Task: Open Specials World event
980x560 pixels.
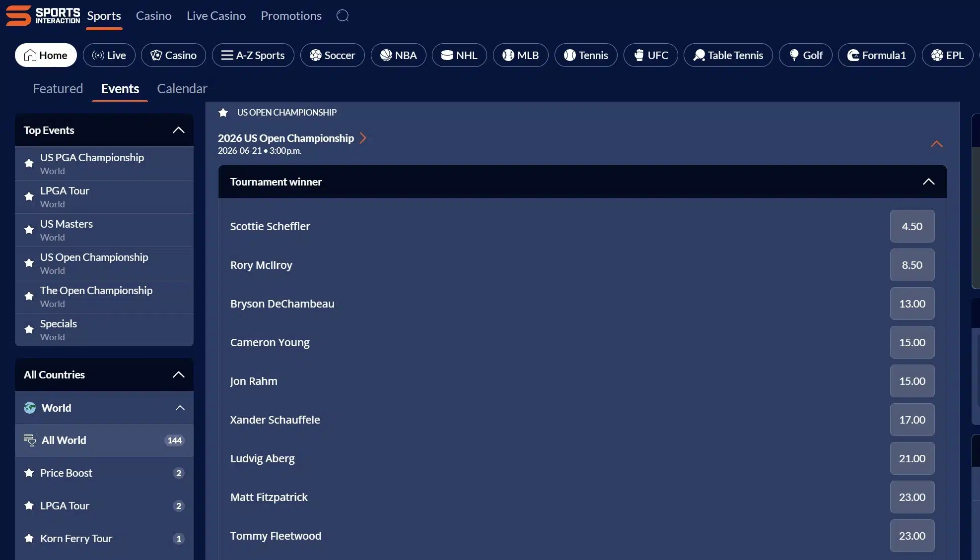Action: [x=104, y=330]
